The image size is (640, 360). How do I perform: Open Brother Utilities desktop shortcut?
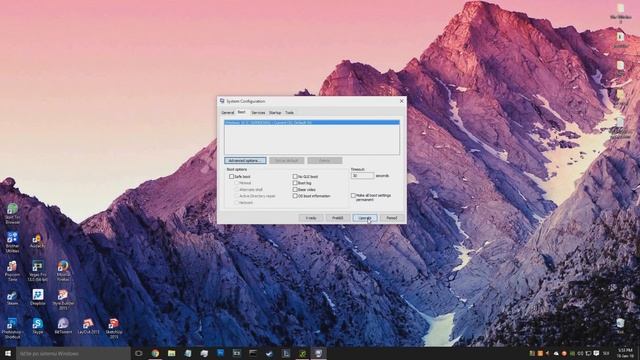coord(12,242)
